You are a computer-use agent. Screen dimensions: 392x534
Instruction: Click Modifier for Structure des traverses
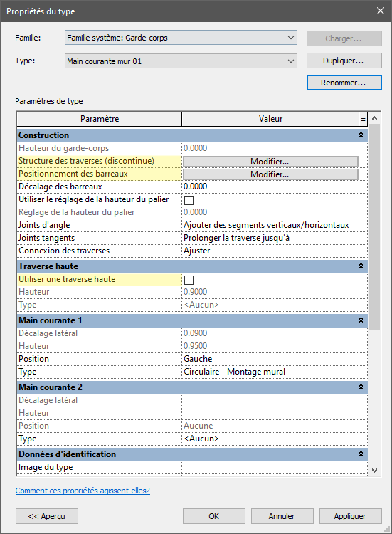coord(270,162)
